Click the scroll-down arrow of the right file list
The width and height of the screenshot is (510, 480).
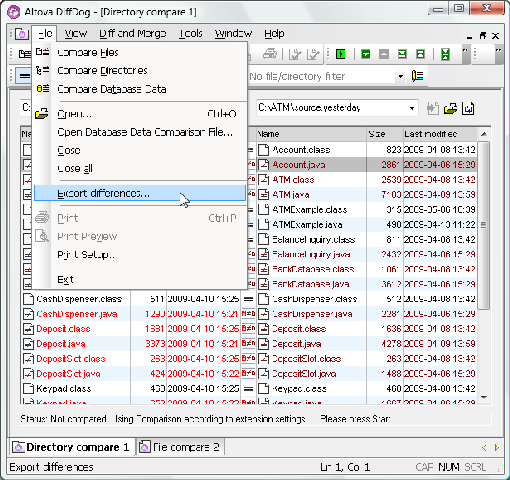(484, 397)
